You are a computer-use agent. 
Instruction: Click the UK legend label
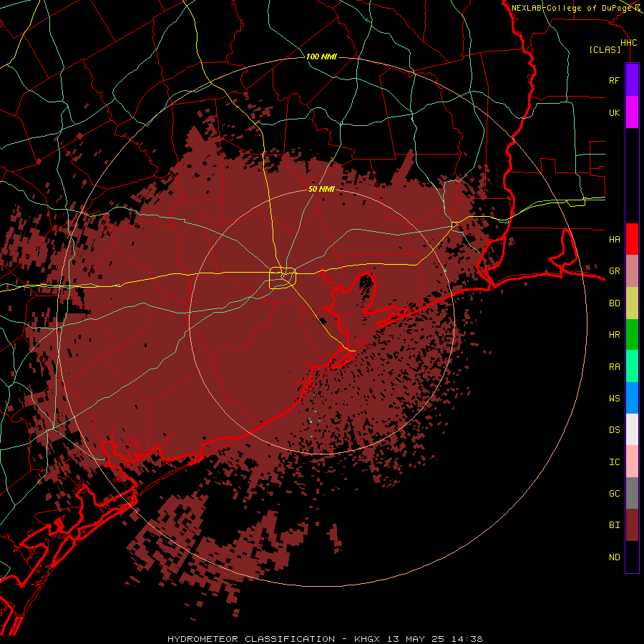coord(614,112)
